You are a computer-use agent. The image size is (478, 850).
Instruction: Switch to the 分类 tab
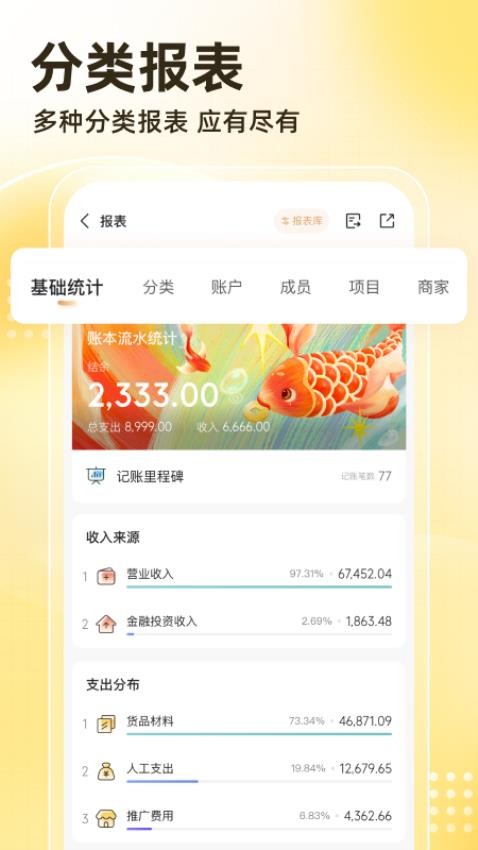[158, 287]
